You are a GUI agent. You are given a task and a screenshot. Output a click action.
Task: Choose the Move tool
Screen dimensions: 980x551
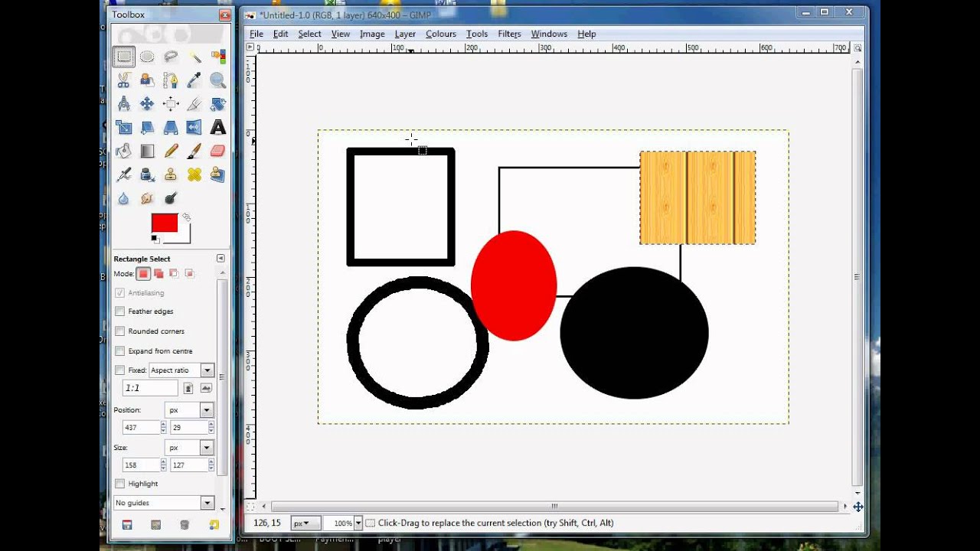(x=147, y=104)
